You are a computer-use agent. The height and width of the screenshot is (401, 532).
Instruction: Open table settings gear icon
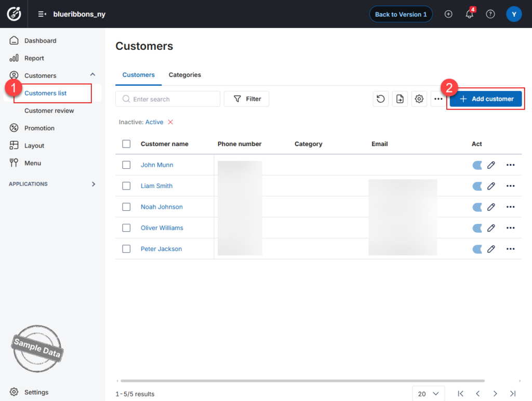419,99
